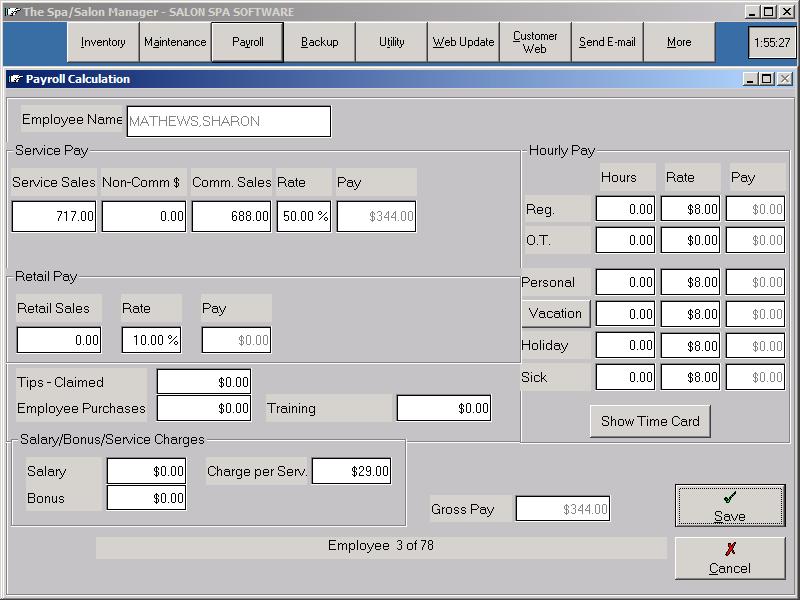Image resolution: width=800 pixels, height=600 pixels.
Task: Click the Send E-mail toolbar button
Action: click(607, 42)
